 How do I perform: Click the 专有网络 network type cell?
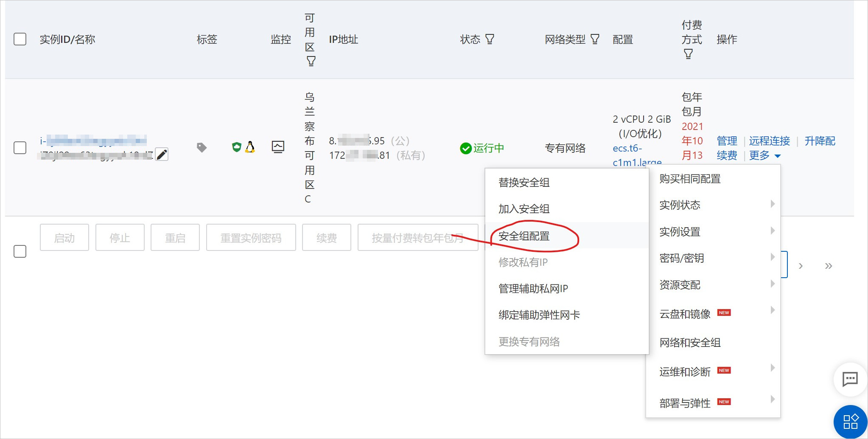565,148
